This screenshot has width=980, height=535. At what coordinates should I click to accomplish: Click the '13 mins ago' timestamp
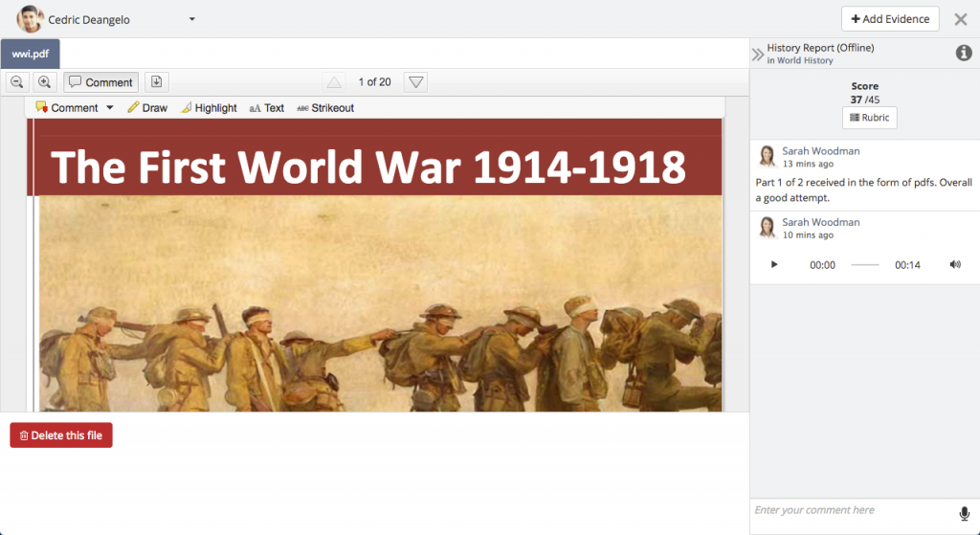[x=808, y=164]
